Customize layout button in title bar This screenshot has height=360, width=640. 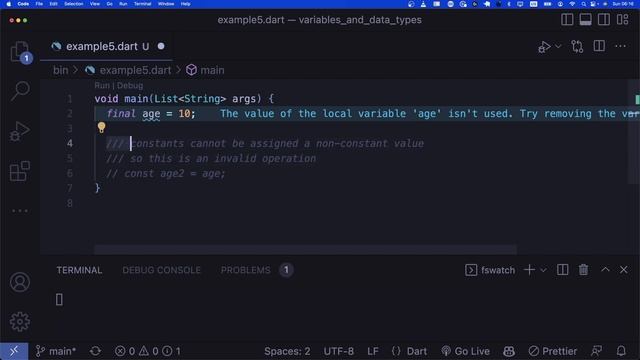click(622, 20)
